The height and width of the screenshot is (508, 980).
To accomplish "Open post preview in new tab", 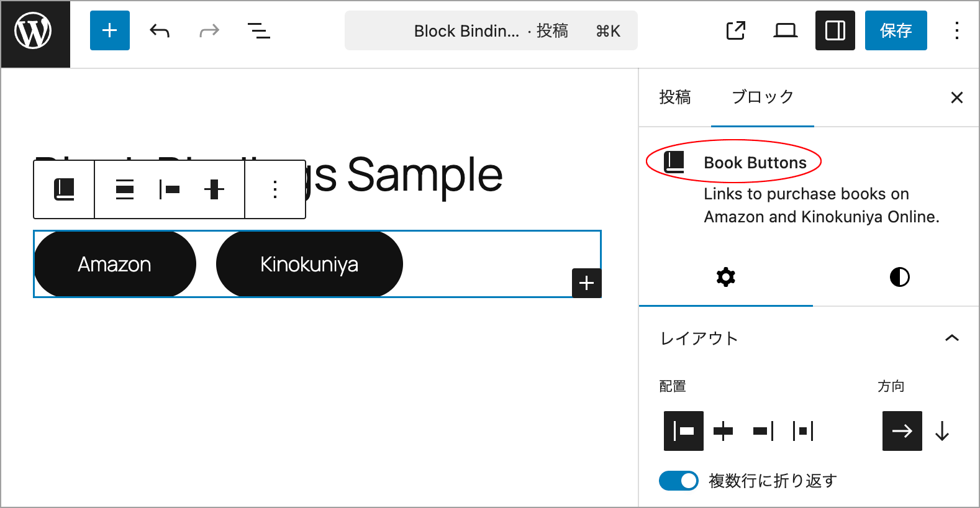I will click(736, 30).
